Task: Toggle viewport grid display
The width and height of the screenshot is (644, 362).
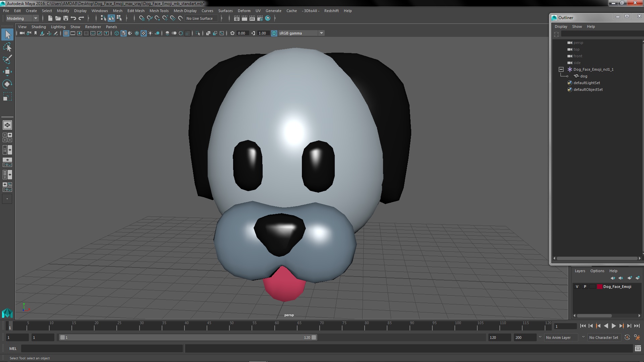Action: coord(66,33)
